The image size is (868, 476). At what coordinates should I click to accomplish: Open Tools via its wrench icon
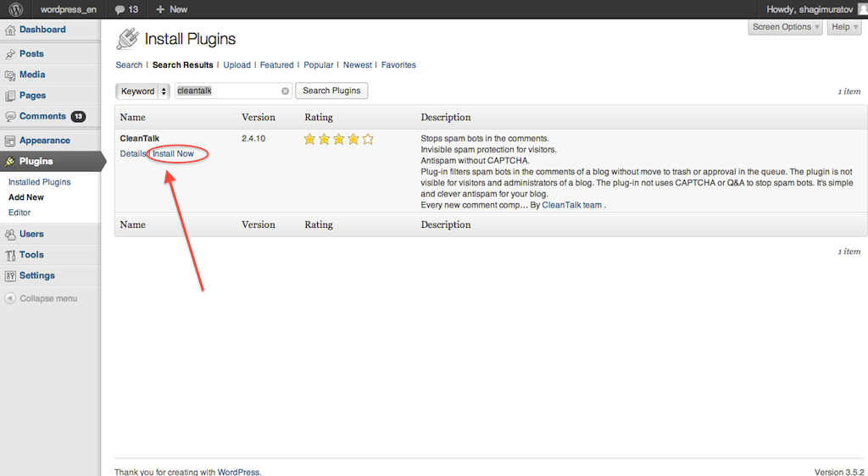coord(10,255)
